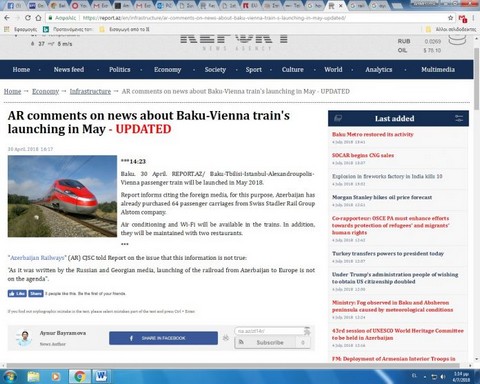Viewport: 480px width, 384px height.
Task: Reload the page with refresh icon
Action: click(x=28, y=18)
